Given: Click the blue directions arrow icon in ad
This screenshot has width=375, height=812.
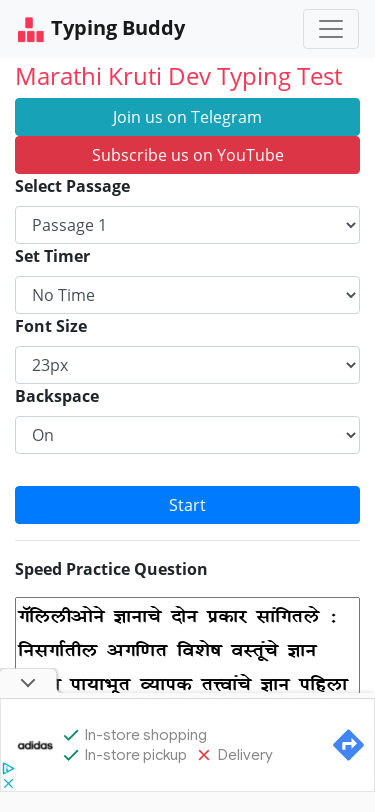Looking at the screenshot, I should click(348, 745).
